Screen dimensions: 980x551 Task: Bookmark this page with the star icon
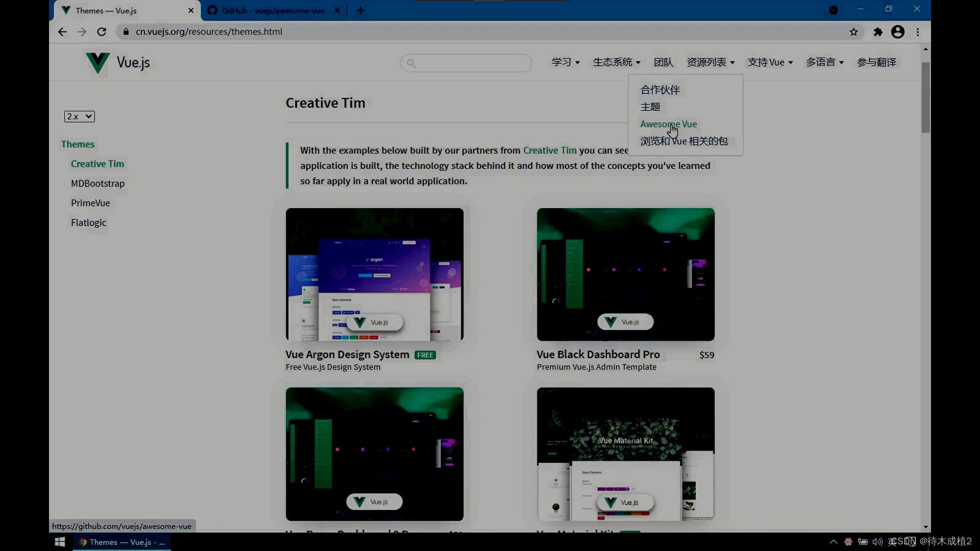pyautogui.click(x=854, y=32)
